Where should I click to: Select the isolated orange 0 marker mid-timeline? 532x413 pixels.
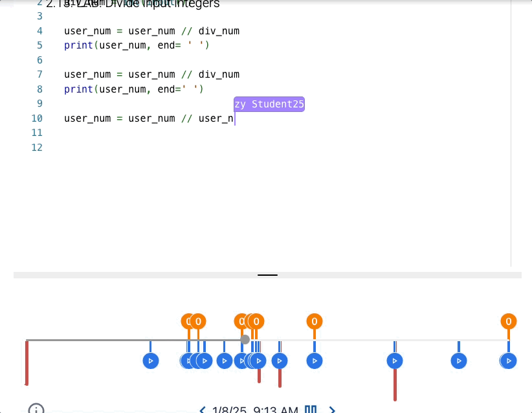coord(315,321)
